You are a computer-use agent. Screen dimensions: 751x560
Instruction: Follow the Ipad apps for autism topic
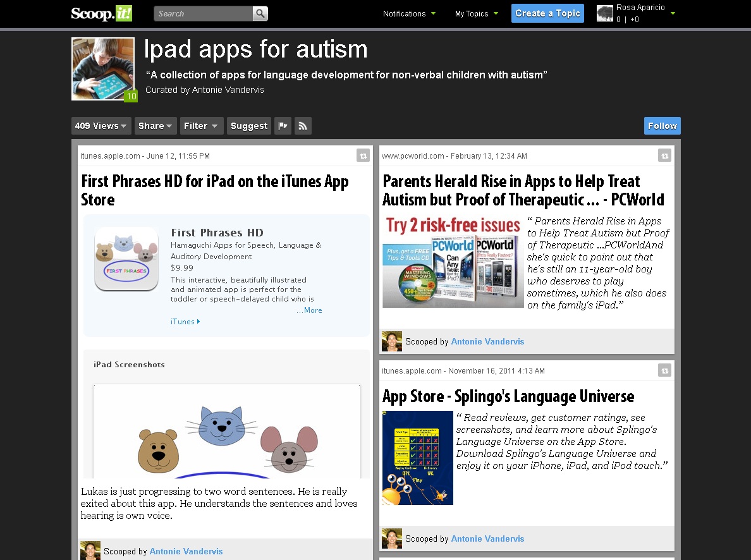point(662,125)
